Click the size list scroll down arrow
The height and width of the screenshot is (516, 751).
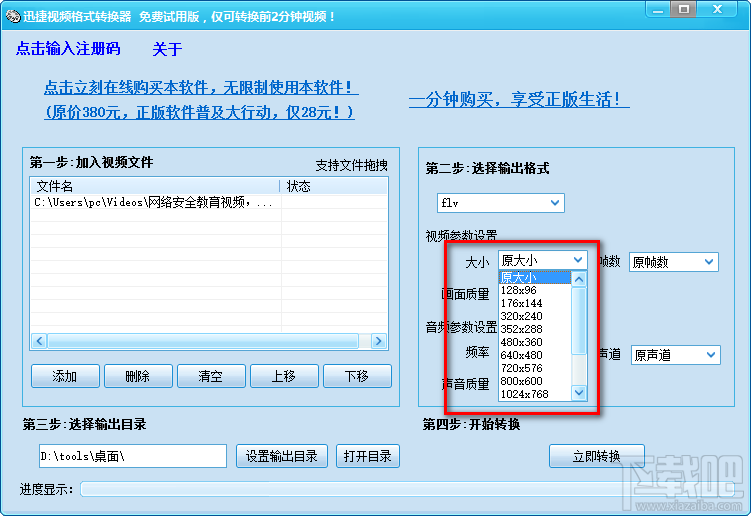[579, 392]
